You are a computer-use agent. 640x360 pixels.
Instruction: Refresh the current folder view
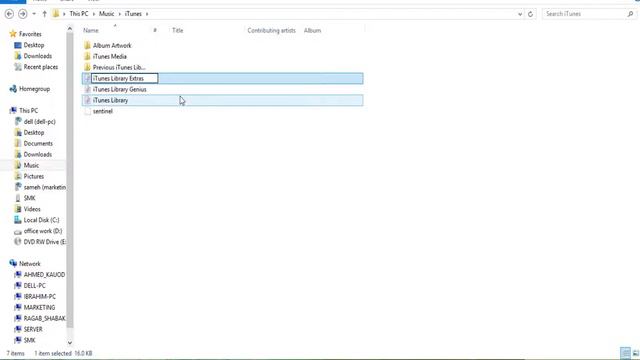point(530,14)
